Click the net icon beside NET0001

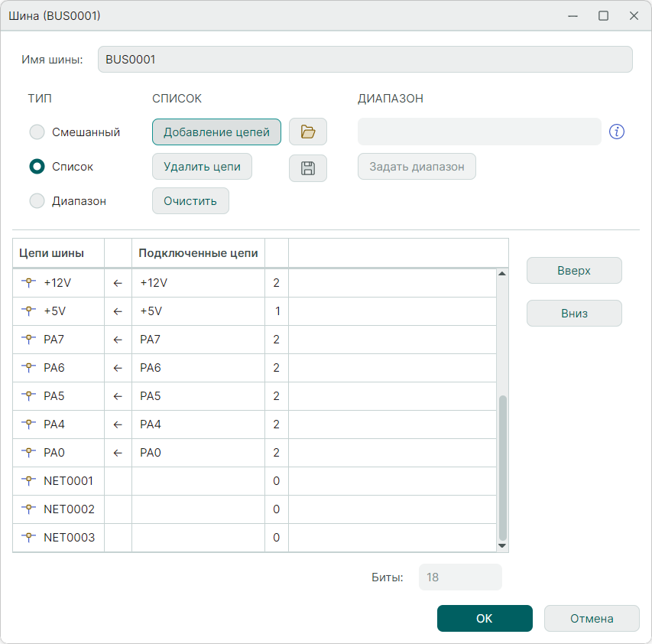[x=29, y=481]
